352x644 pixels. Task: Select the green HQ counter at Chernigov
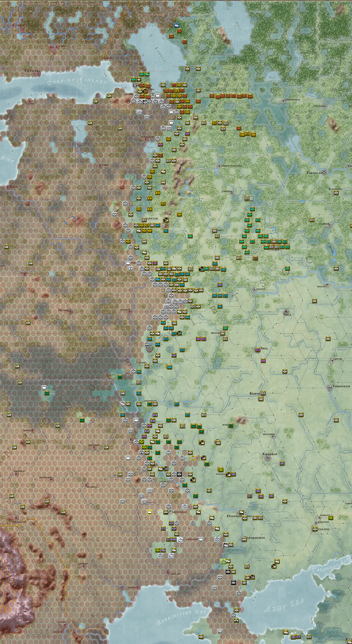coord(150,404)
